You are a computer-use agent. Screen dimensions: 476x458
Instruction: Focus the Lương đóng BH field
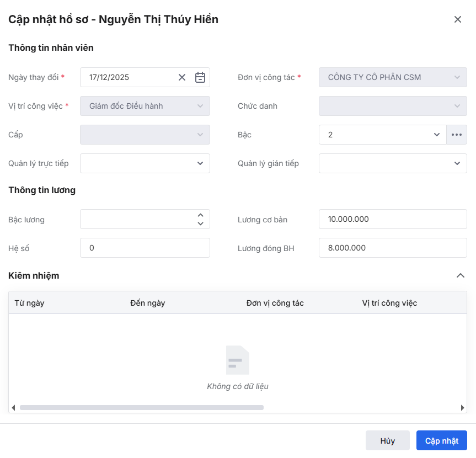(393, 248)
